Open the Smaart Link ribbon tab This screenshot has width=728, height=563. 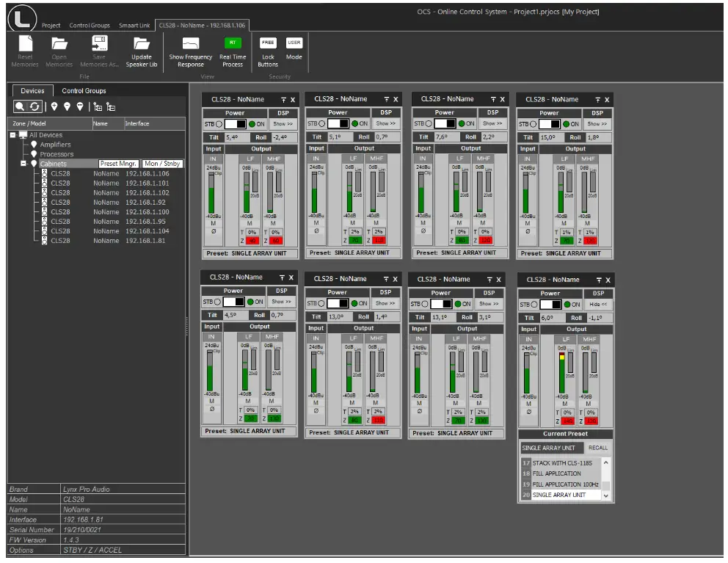(x=134, y=26)
